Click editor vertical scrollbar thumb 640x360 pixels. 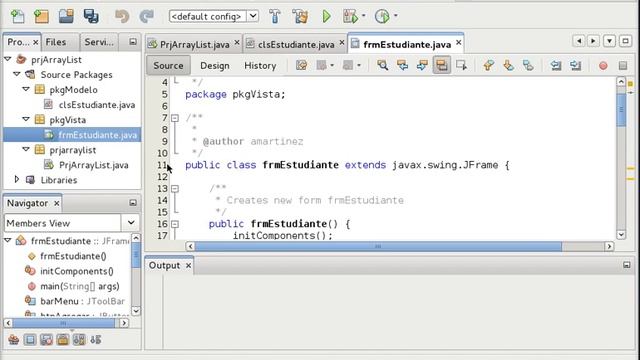[x=621, y=110]
